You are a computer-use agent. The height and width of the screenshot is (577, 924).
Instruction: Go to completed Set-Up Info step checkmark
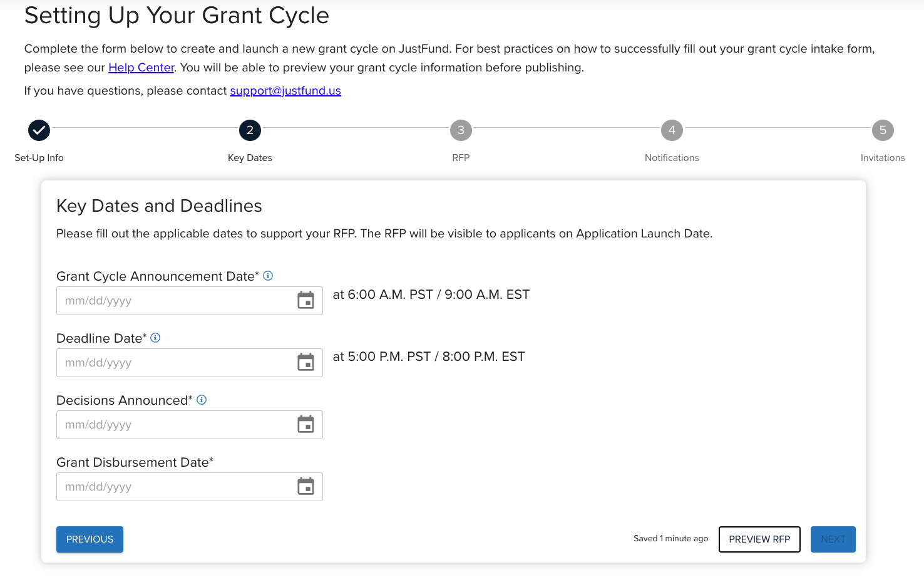tap(39, 130)
